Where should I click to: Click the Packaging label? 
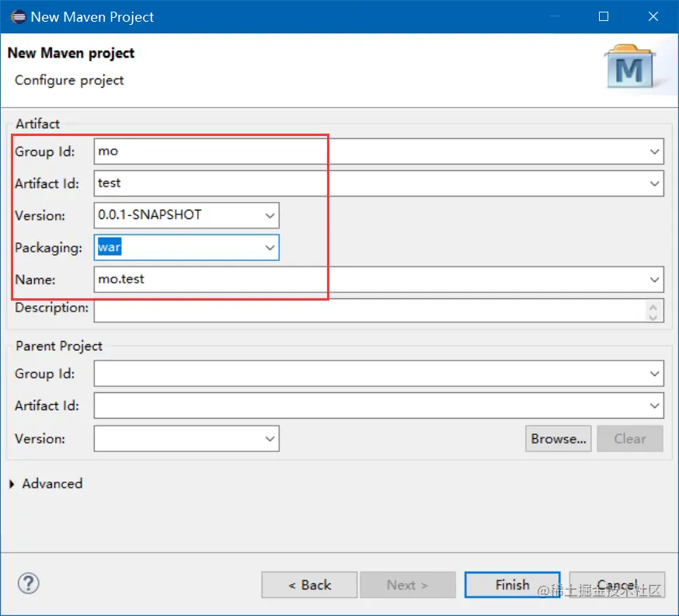48,248
